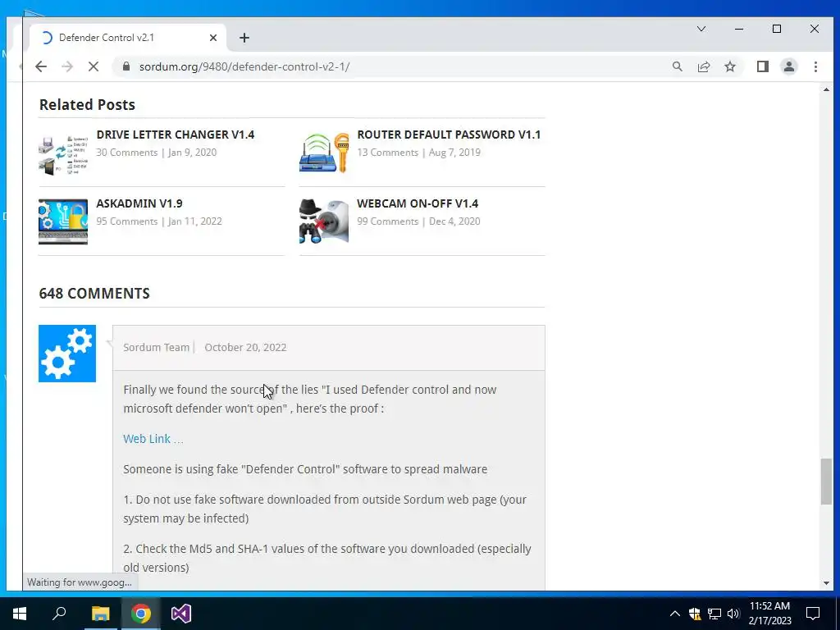840x630 pixels.
Task: Click 99 Comments under Webcam On-Off
Action: point(387,221)
